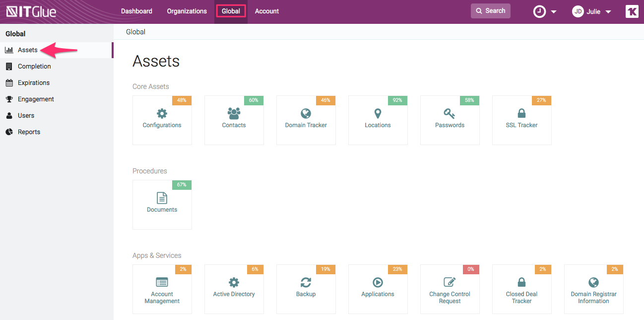Click the 48% badge on Configurations
644x320 pixels.
[x=182, y=100]
